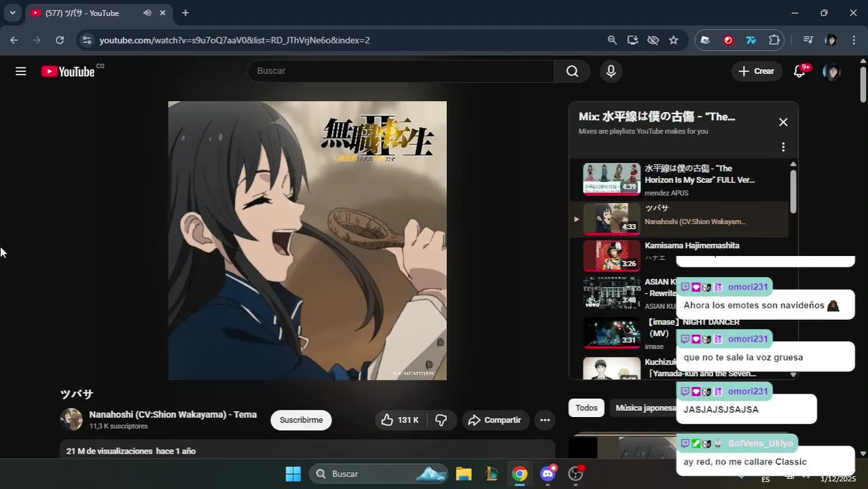868x489 pixels.
Task: Open the Chrome three-dot menu
Action: pos(854,40)
